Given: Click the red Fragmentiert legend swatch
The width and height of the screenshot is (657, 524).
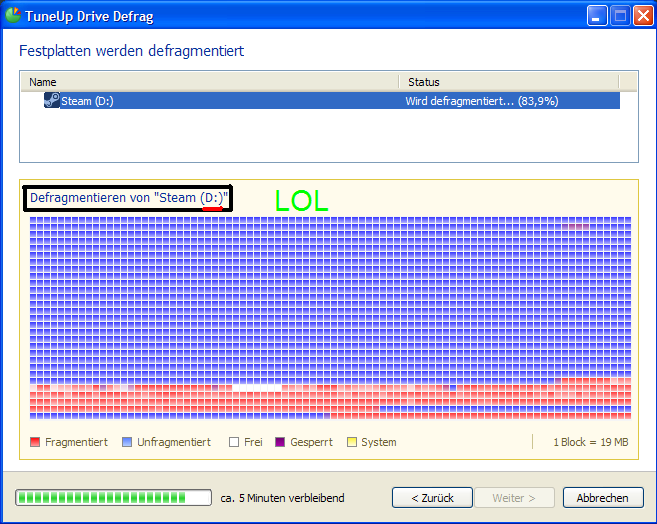Looking at the screenshot, I should [35, 442].
